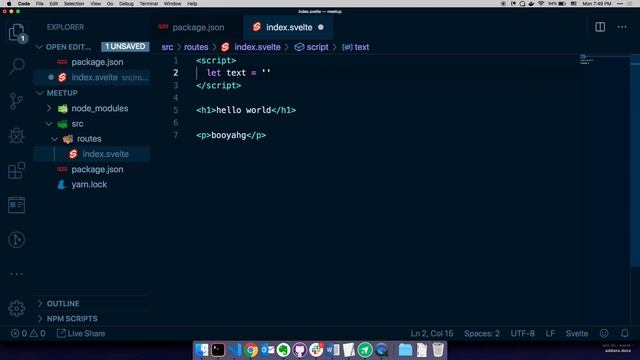Change language mode Svelte in status bar

577,333
